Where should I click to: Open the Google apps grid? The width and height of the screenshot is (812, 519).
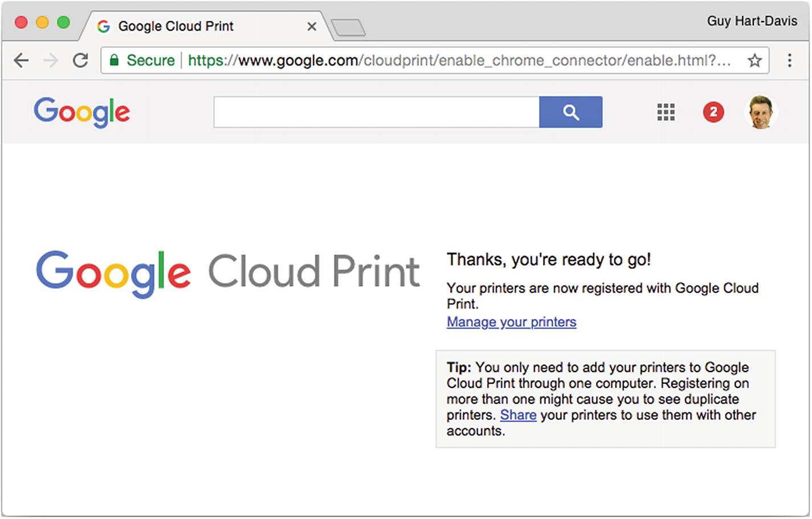click(666, 112)
